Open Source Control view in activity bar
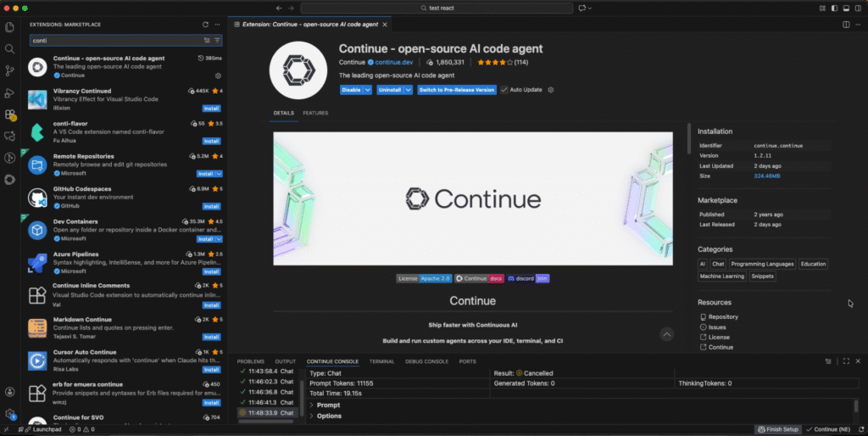The width and height of the screenshot is (868, 436). [x=10, y=71]
